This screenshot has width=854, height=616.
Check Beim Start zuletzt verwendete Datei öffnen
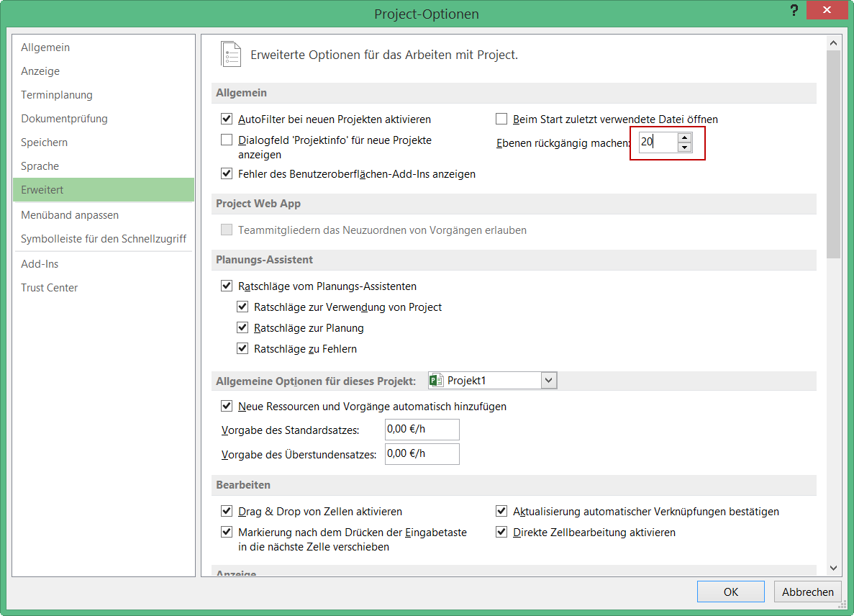coord(501,119)
